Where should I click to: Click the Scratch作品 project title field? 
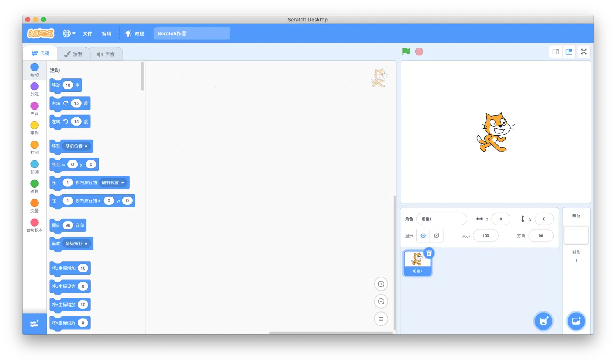192,34
